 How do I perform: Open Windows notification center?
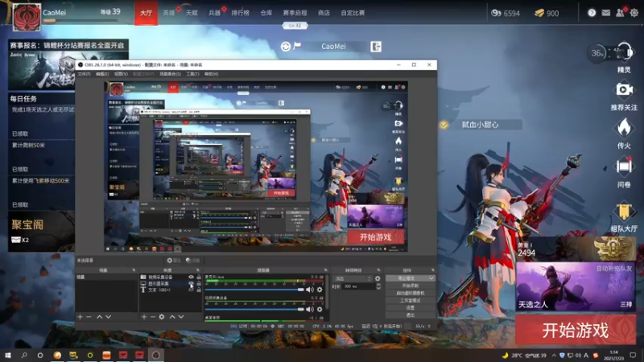click(x=633, y=355)
